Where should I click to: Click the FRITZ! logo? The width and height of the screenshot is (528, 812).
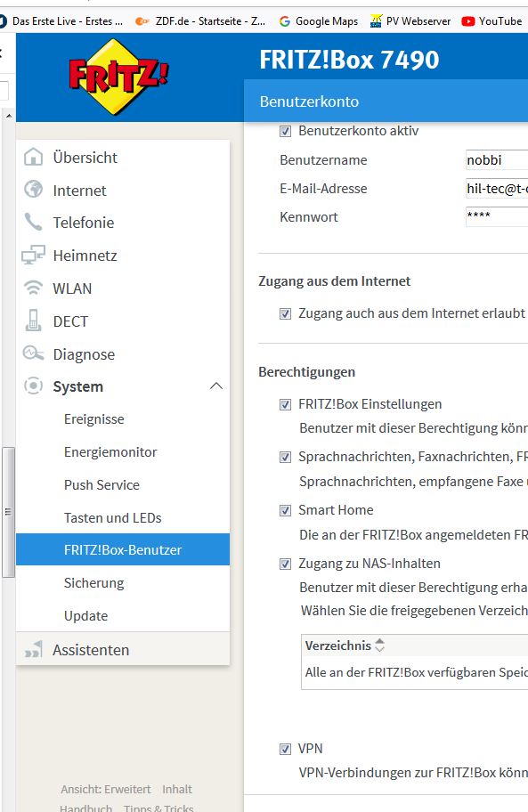point(118,77)
